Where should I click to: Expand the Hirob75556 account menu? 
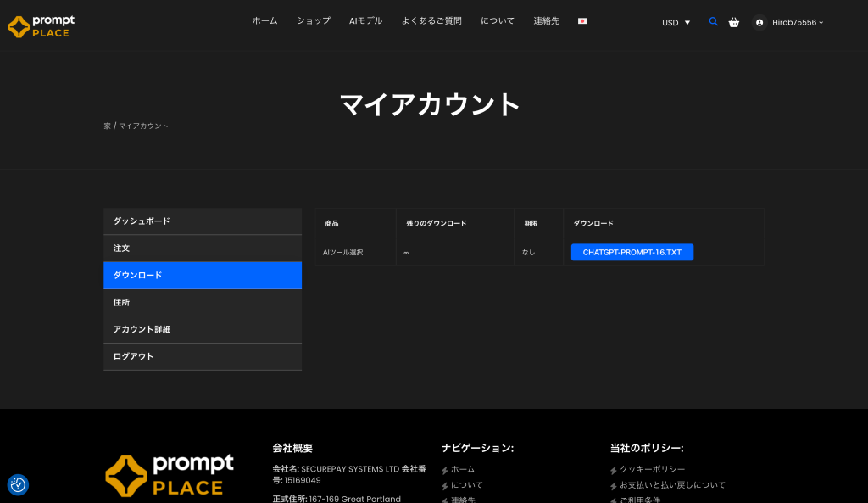point(797,23)
